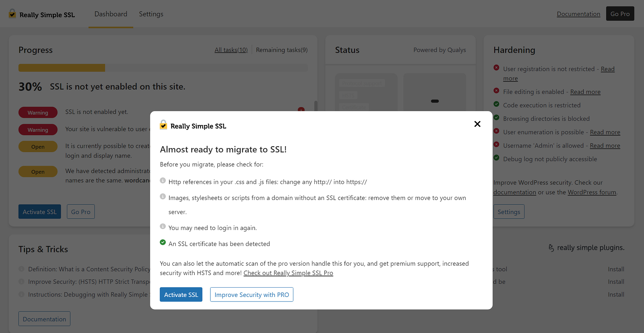Image resolution: width=644 pixels, height=333 pixels.
Task: Click the Really Simple SSL lock logo
Action: point(12,14)
